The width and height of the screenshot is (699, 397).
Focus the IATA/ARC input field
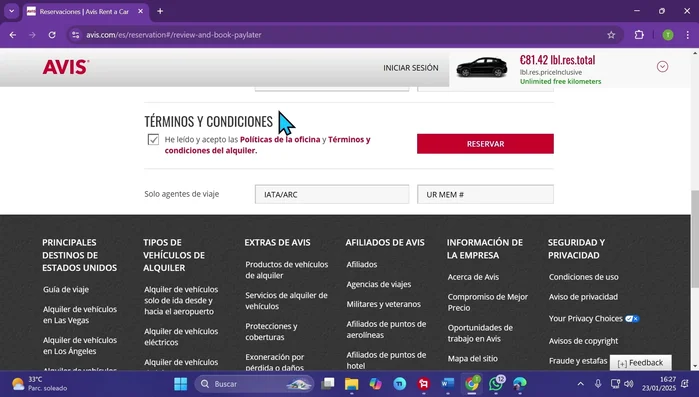[332, 194]
